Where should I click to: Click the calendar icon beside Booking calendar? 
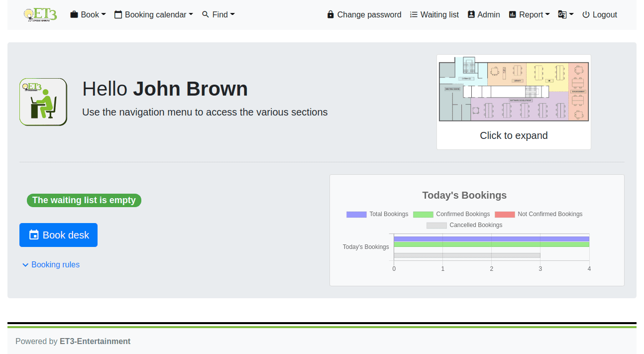pyautogui.click(x=118, y=14)
